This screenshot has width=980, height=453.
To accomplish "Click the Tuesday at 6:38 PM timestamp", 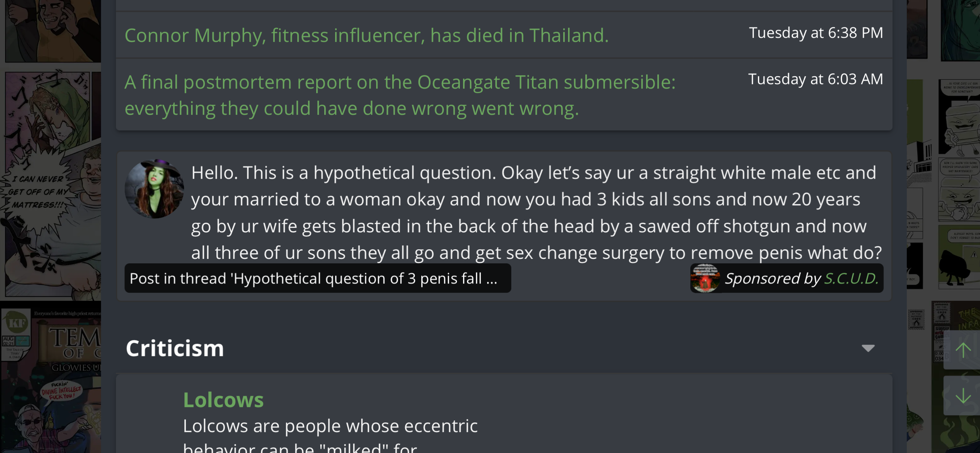I will coord(816,33).
